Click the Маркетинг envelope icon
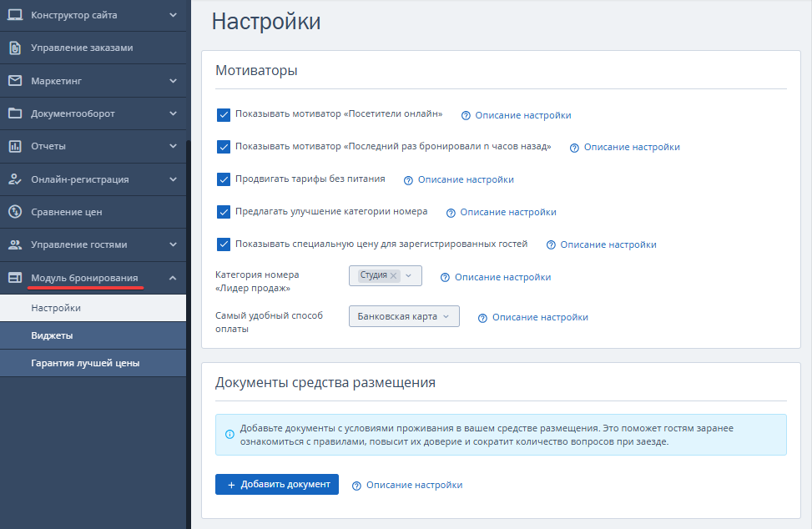 point(15,81)
